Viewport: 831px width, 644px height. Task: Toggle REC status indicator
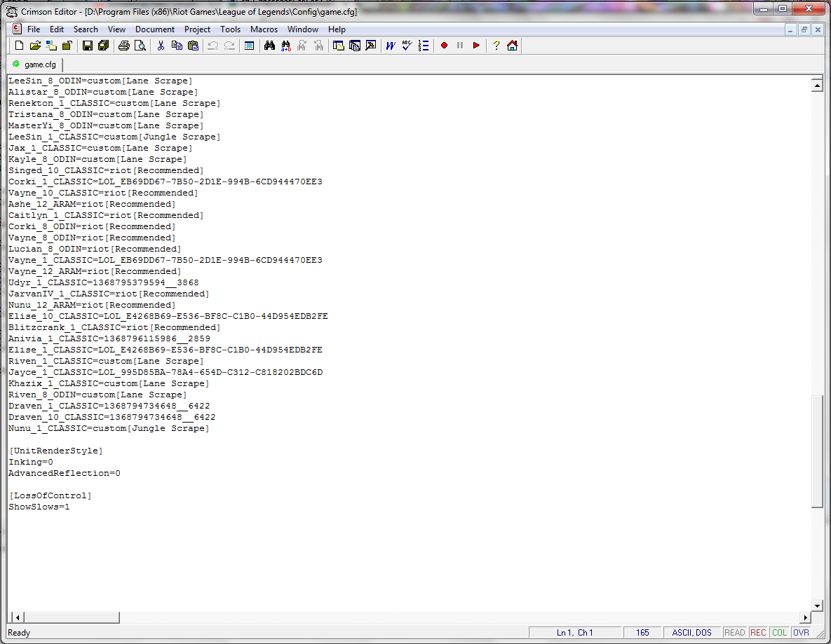[758, 632]
